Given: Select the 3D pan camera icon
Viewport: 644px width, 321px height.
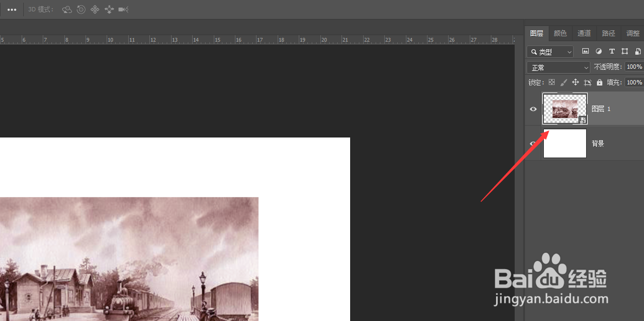Looking at the screenshot, I should [x=95, y=9].
